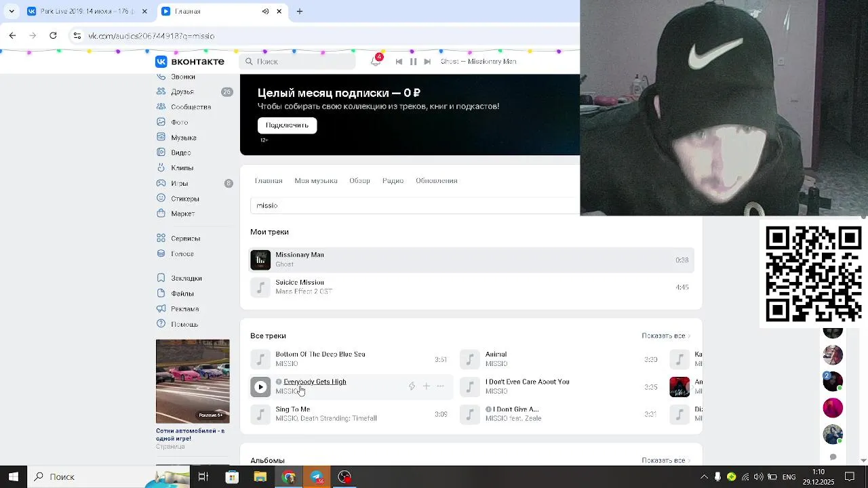
Task: Go back in browser
Action: tap(12, 35)
